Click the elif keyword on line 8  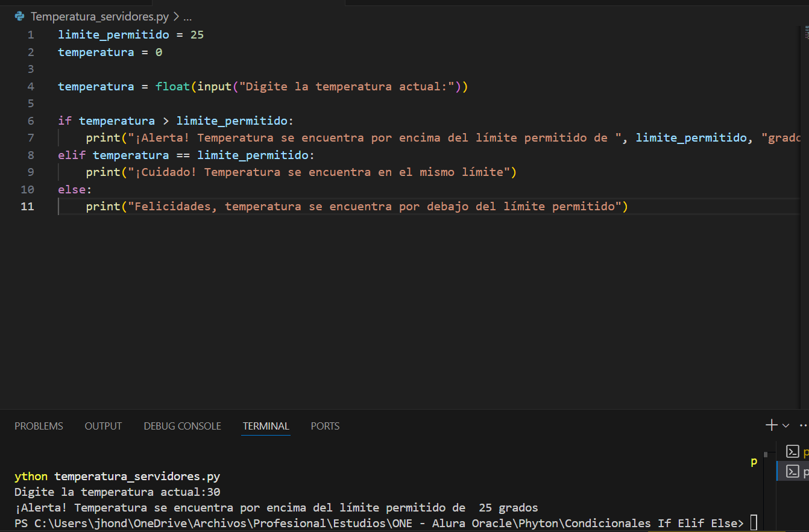72,155
